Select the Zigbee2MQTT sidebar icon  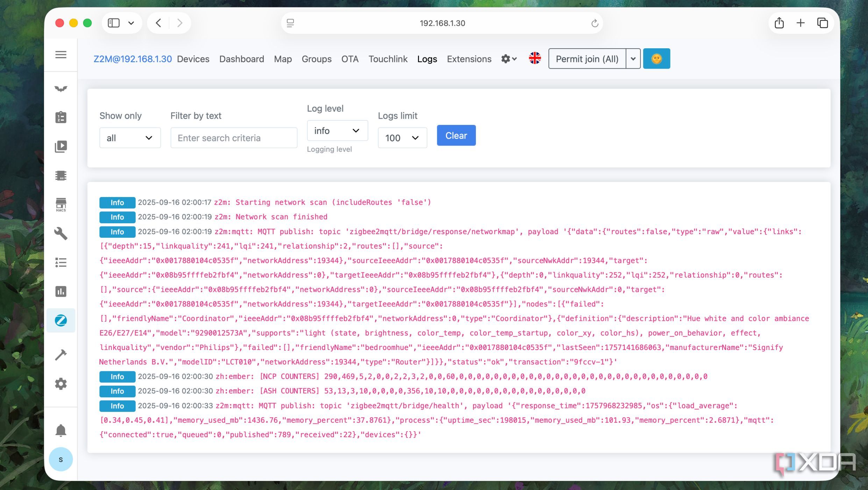click(x=61, y=320)
